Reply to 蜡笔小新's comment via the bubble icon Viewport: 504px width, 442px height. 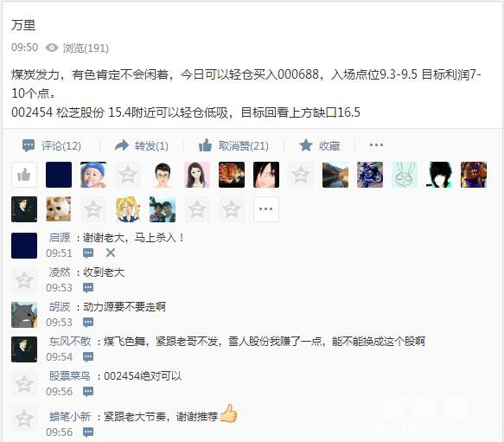[88, 432]
